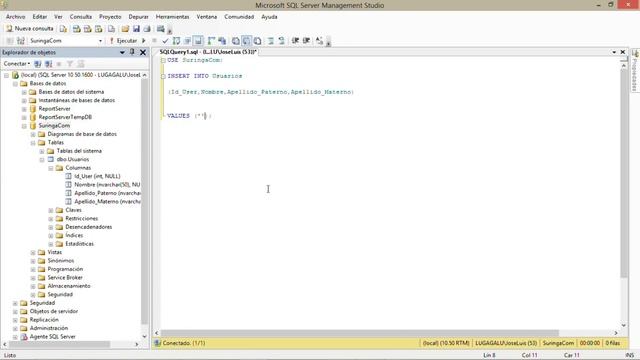Open the Propiedades side tab
Viewport: 640px width, 360px height.
(635, 70)
